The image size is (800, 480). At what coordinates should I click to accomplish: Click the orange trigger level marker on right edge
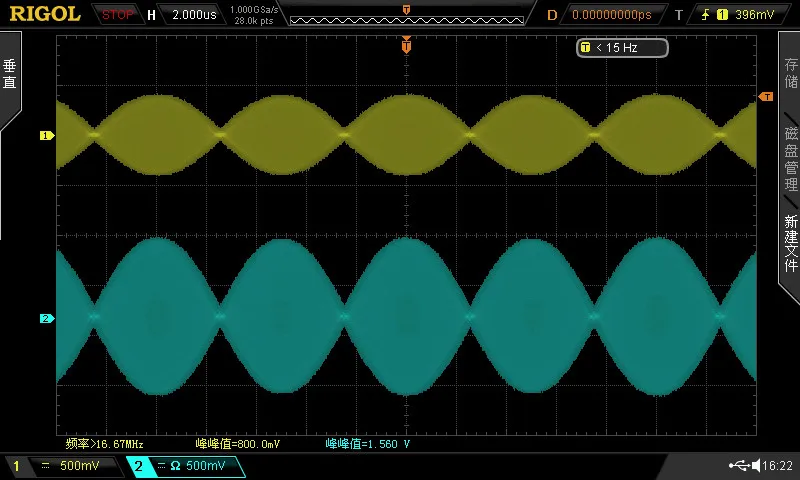coord(766,96)
